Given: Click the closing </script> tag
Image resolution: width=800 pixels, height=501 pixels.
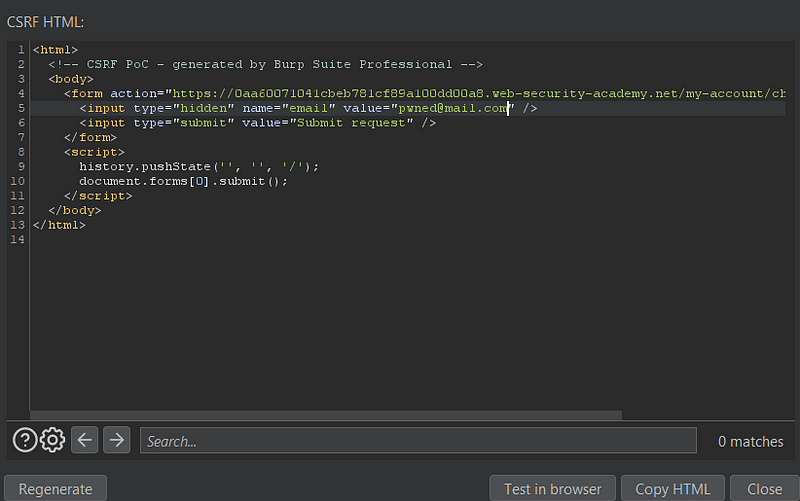Looking at the screenshot, I should [x=98, y=196].
